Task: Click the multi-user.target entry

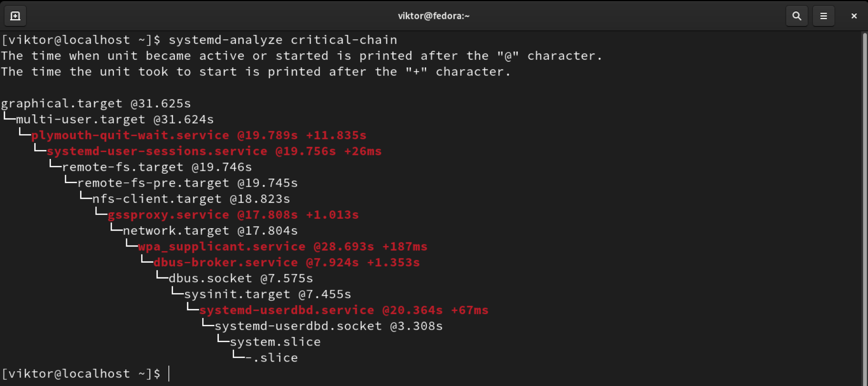Action: click(x=115, y=119)
